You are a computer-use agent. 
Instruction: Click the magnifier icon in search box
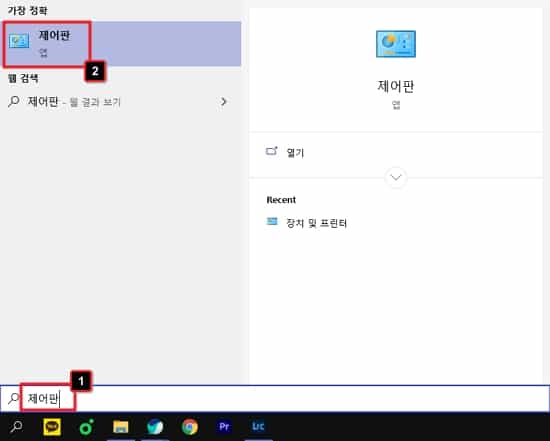click(13, 399)
